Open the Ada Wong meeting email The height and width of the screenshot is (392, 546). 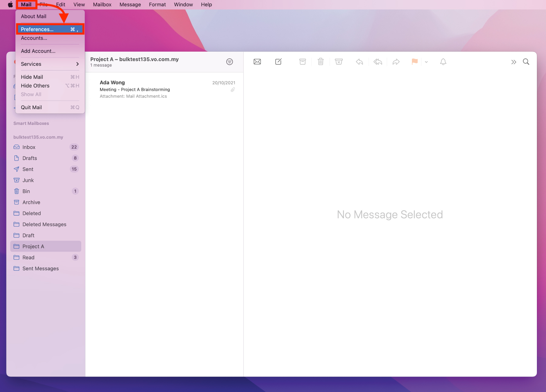click(164, 89)
